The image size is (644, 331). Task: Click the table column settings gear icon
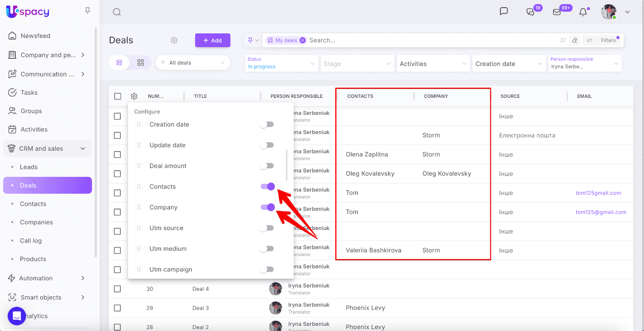click(x=134, y=96)
